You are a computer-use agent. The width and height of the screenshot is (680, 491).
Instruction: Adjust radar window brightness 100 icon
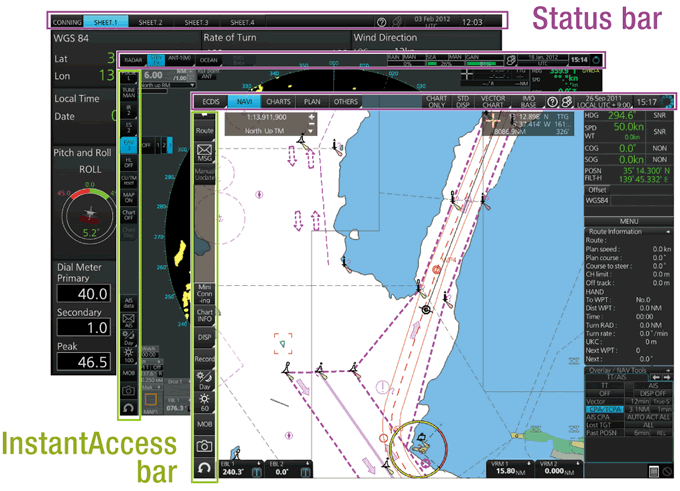click(128, 354)
